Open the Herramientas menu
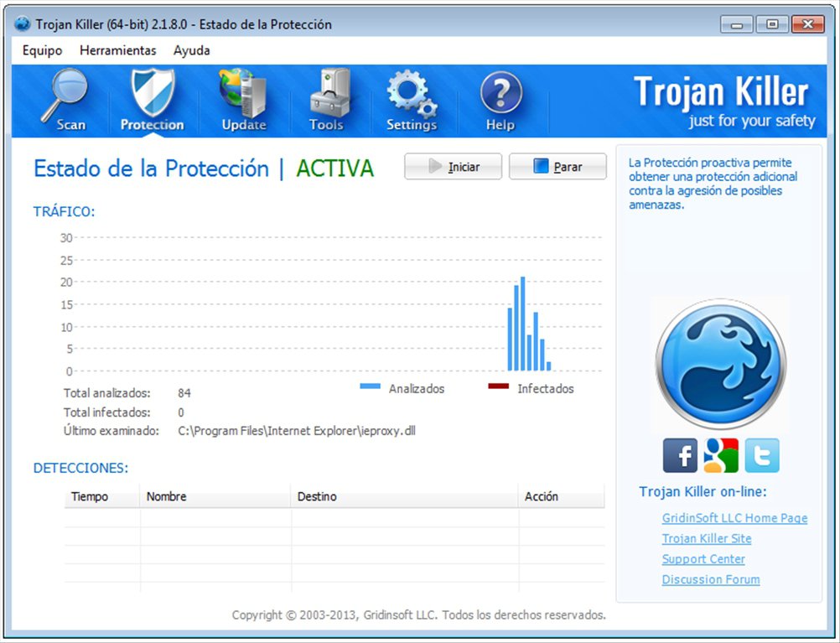The height and width of the screenshot is (643, 840). pos(118,50)
